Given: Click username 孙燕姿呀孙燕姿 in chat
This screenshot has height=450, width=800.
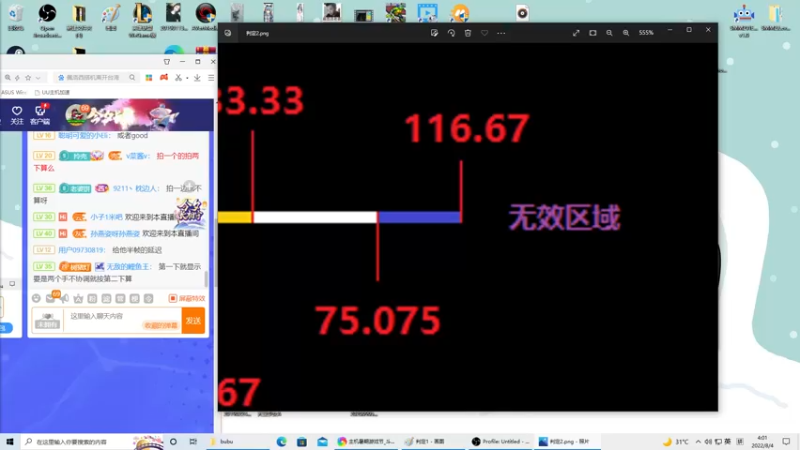Looking at the screenshot, I should [115, 233].
